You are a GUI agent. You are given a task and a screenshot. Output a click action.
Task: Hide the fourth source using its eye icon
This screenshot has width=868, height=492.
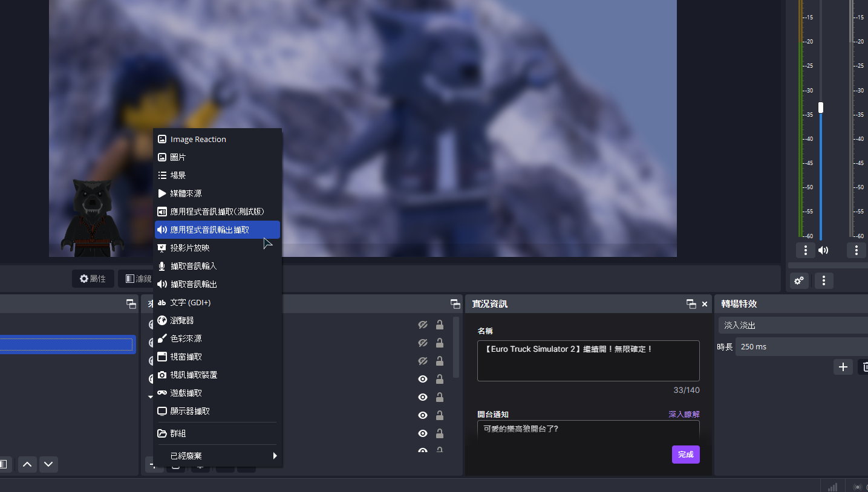(423, 379)
